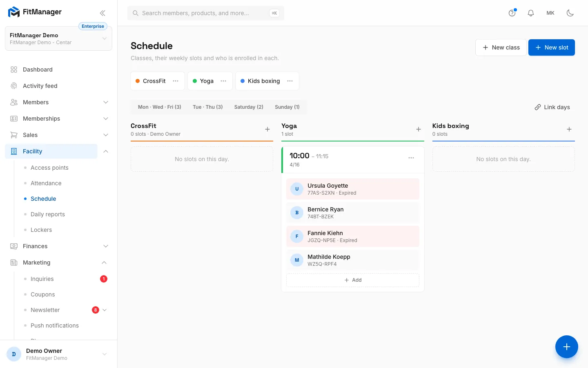
Task: Collapse the Marketing section
Action: coord(104,263)
